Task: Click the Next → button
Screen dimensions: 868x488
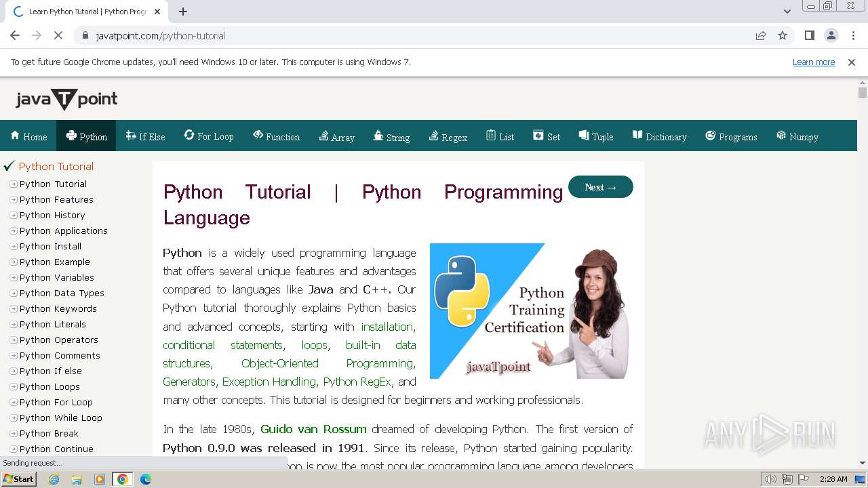Action: click(601, 187)
